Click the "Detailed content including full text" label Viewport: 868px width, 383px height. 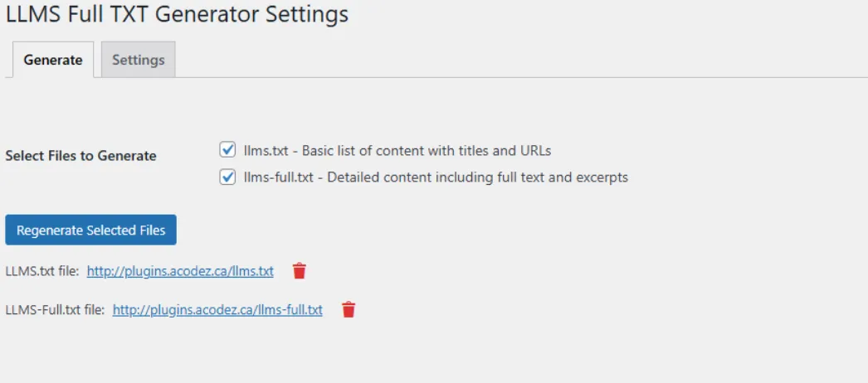click(x=436, y=177)
